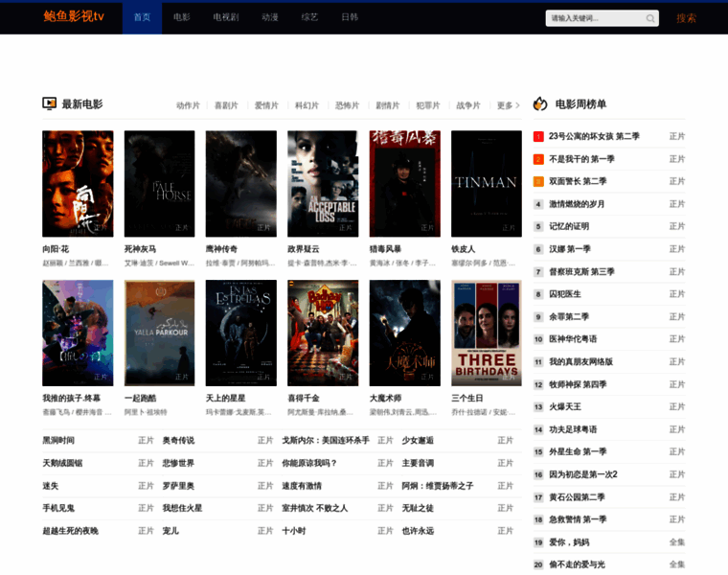The image size is (728, 575).
Task: Open the Tinman 铁皮人 poster
Action: 487,183
